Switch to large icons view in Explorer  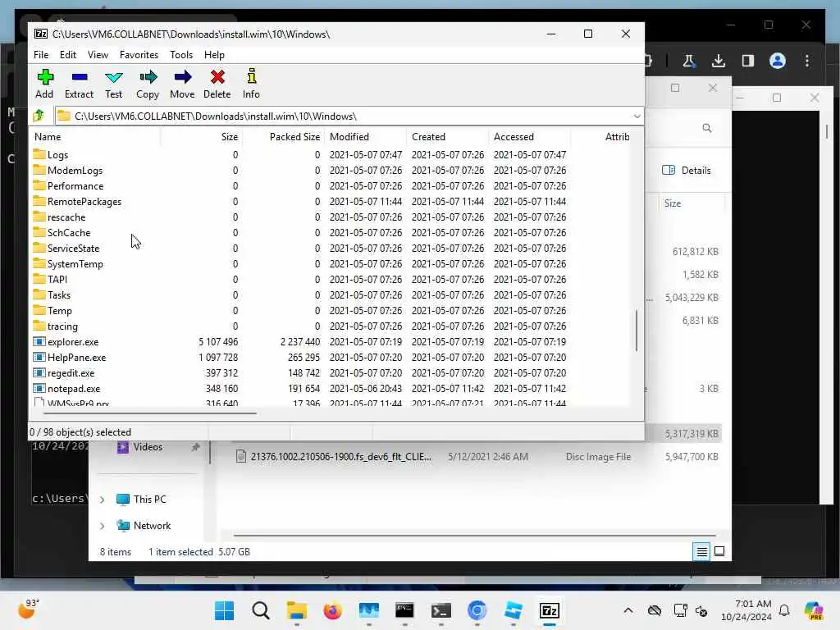point(719,551)
